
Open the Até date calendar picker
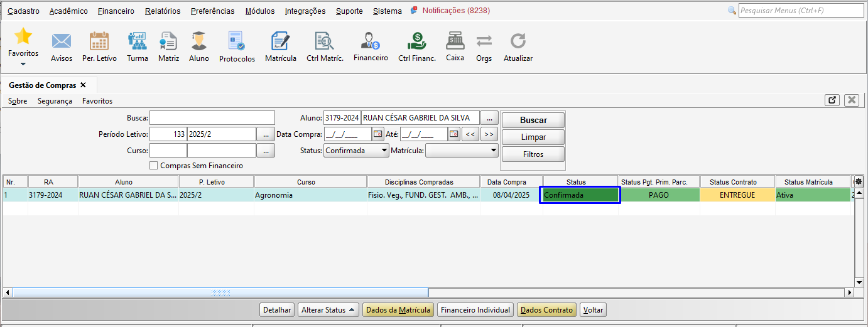(x=454, y=134)
